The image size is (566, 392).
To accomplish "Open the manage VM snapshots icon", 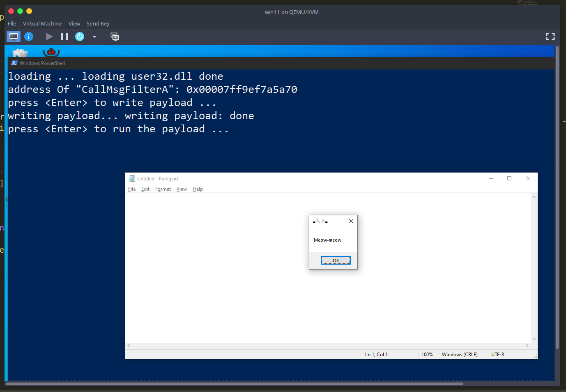I will [115, 37].
